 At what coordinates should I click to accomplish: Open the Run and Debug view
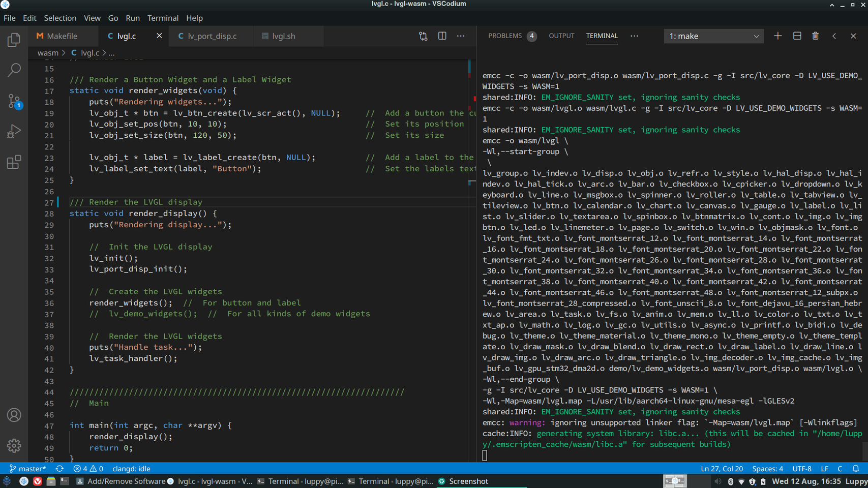click(14, 132)
